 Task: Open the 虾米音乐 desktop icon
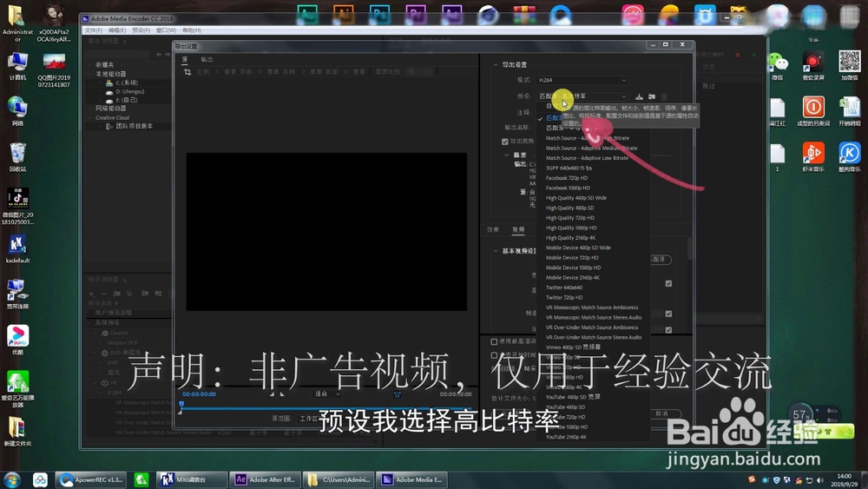813,157
